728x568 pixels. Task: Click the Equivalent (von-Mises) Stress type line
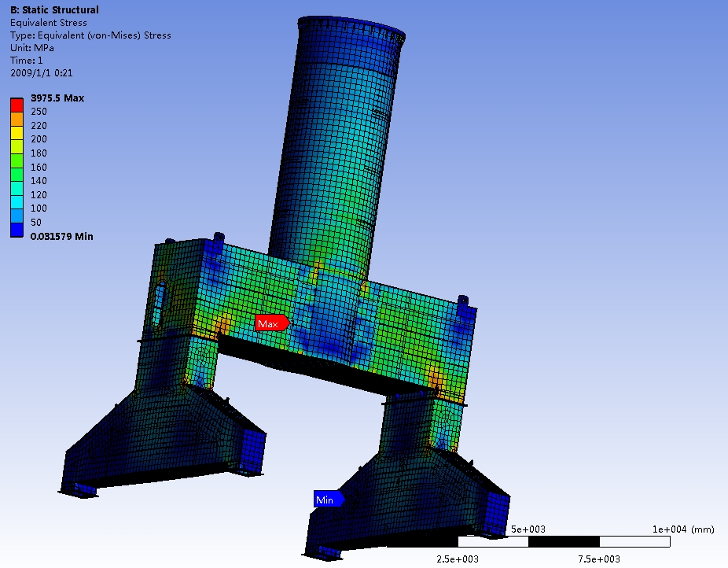tap(90, 35)
